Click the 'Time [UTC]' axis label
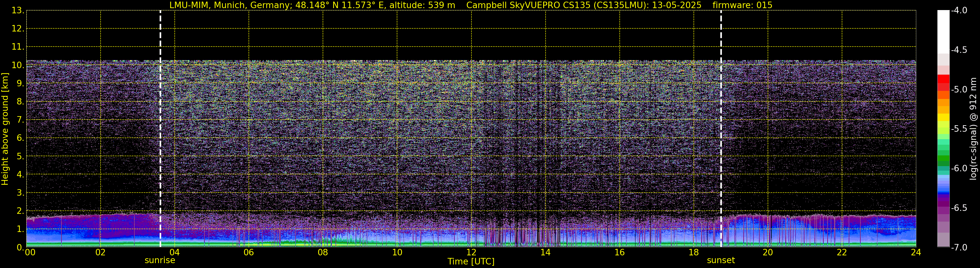Viewport: 980px width, 268px height. (x=471, y=262)
